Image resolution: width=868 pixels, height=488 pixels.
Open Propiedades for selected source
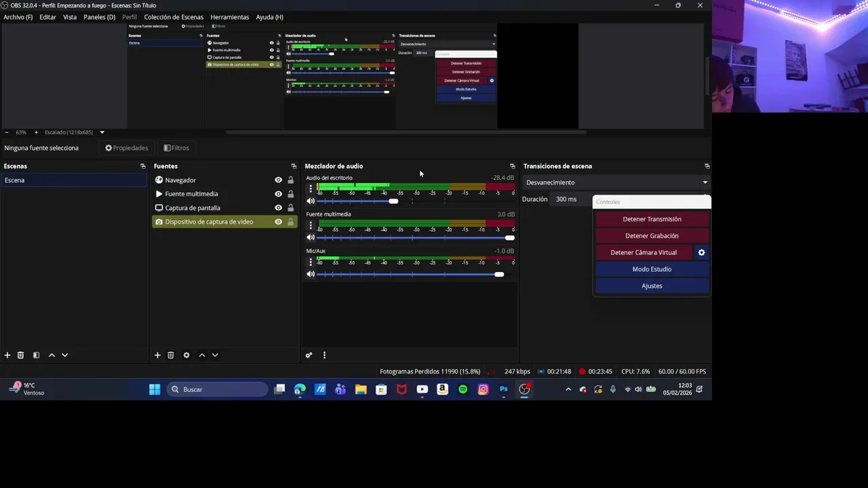127,148
